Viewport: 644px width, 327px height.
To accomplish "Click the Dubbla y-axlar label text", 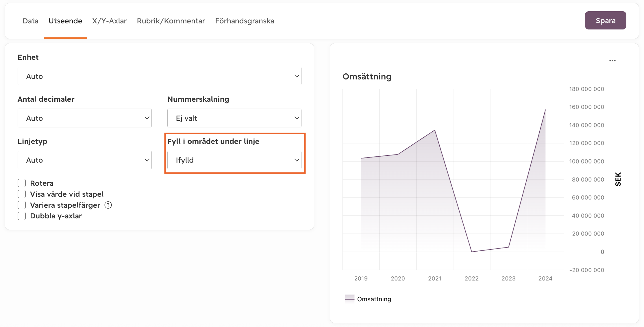I will tap(56, 216).
